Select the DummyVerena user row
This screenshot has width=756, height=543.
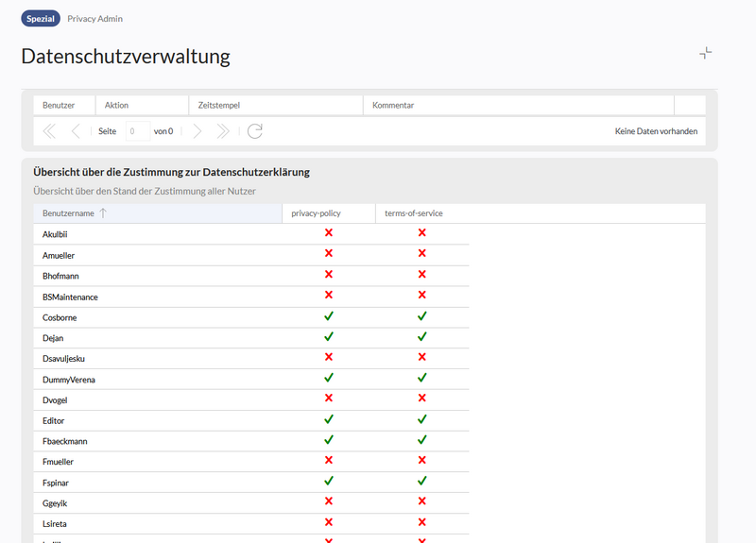pyautogui.click(x=69, y=379)
